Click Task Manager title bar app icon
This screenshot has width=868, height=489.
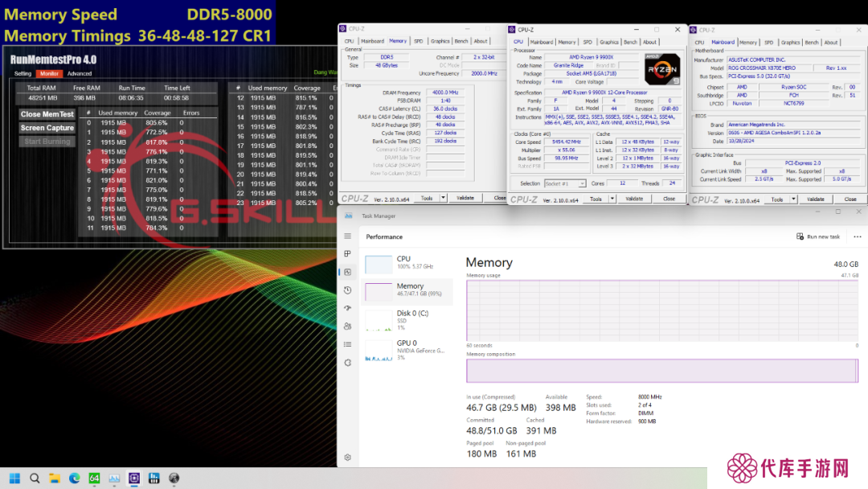click(x=349, y=216)
